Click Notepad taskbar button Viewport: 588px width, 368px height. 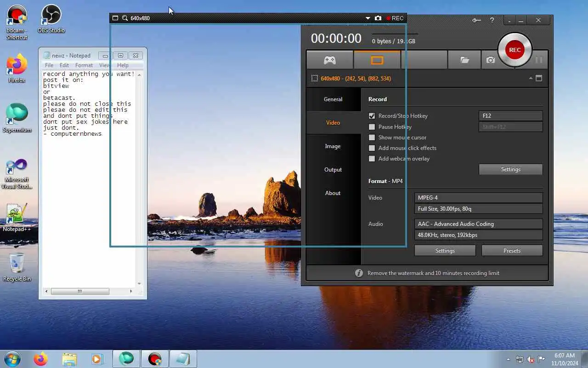coord(183,359)
